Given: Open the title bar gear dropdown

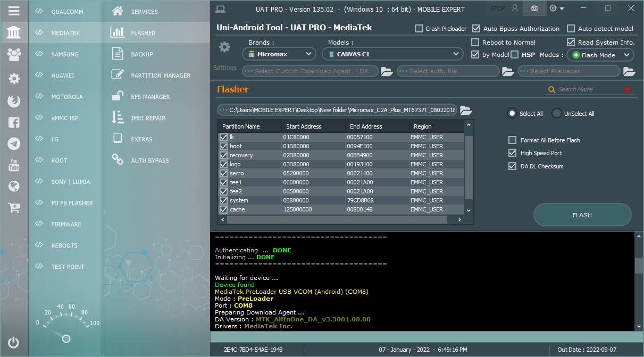Looking at the screenshot, I should (556, 8).
